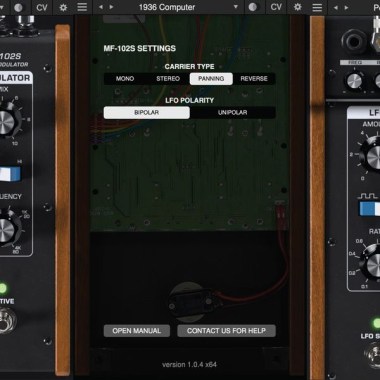Open the settings gear next to 1936 Computer
Viewport: 380px width, 380px height.
pyautogui.click(x=297, y=7)
